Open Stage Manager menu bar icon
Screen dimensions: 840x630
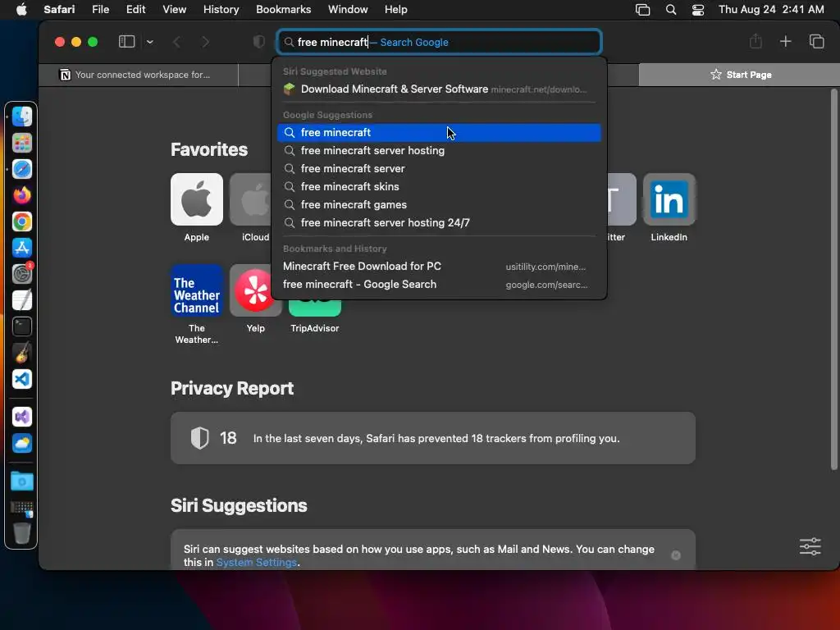(642, 10)
